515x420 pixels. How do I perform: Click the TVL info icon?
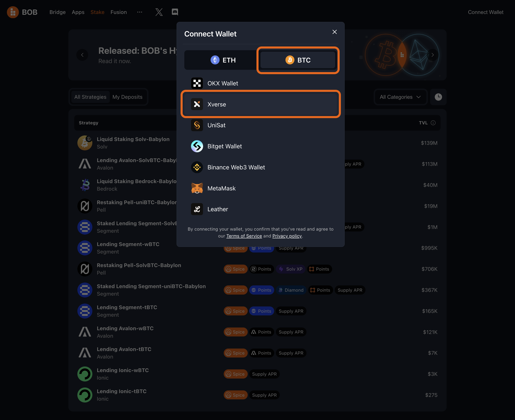coord(433,123)
